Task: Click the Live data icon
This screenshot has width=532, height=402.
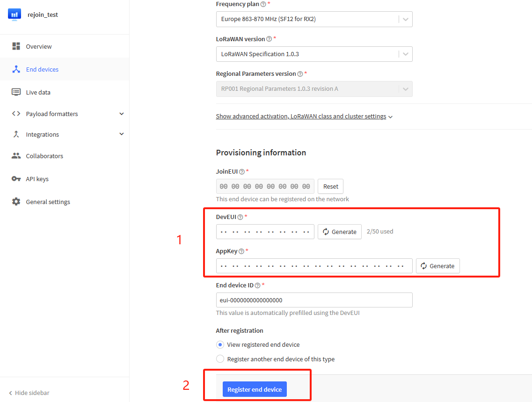Action: click(x=16, y=92)
